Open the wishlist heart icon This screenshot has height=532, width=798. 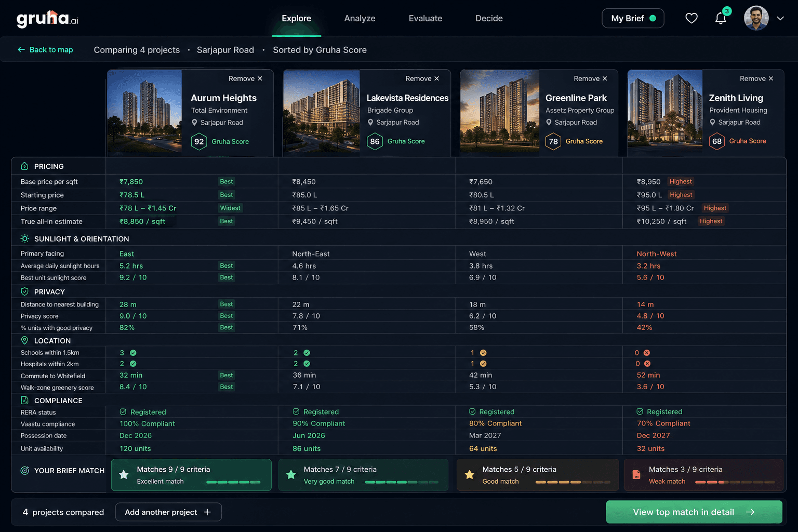point(691,18)
